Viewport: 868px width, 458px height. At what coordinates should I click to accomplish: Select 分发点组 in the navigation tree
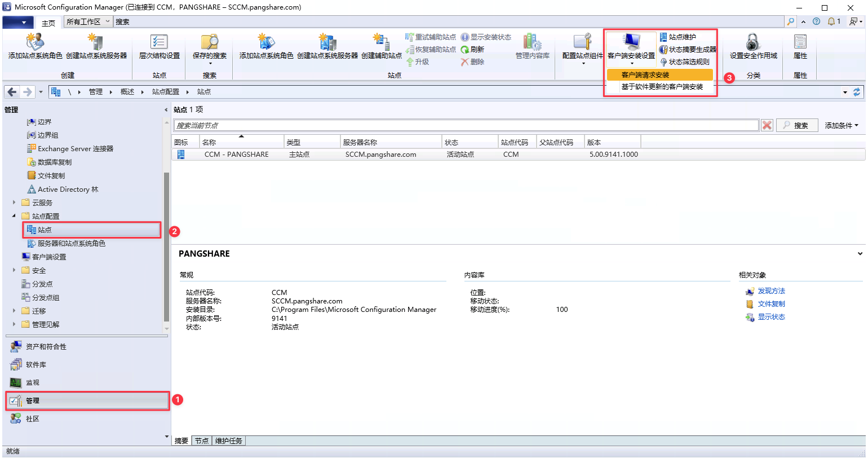[x=40, y=297]
